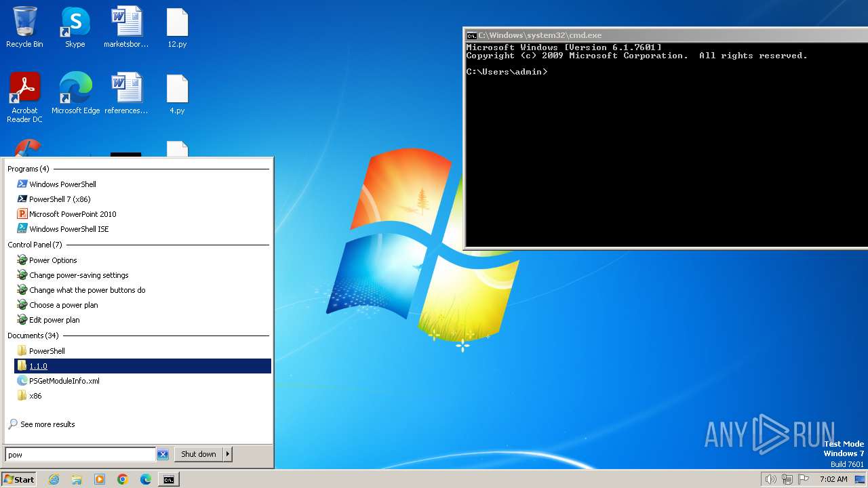Open Recycle Bin desktop icon
Image resolution: width=868 pixels, height=488 pixels.
coord(24,27)
